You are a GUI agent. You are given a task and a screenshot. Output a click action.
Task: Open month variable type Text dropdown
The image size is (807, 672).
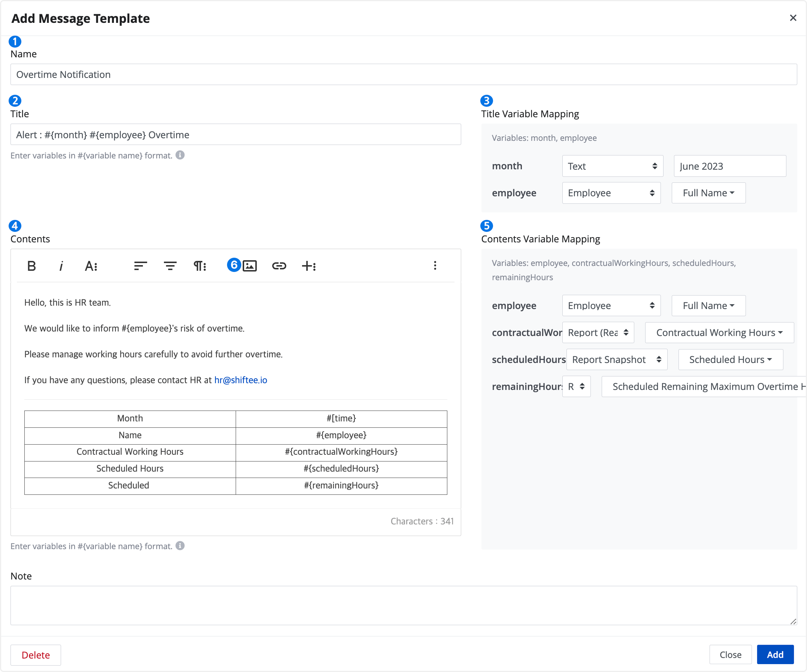pyautogui.click(x=612, y=166)
